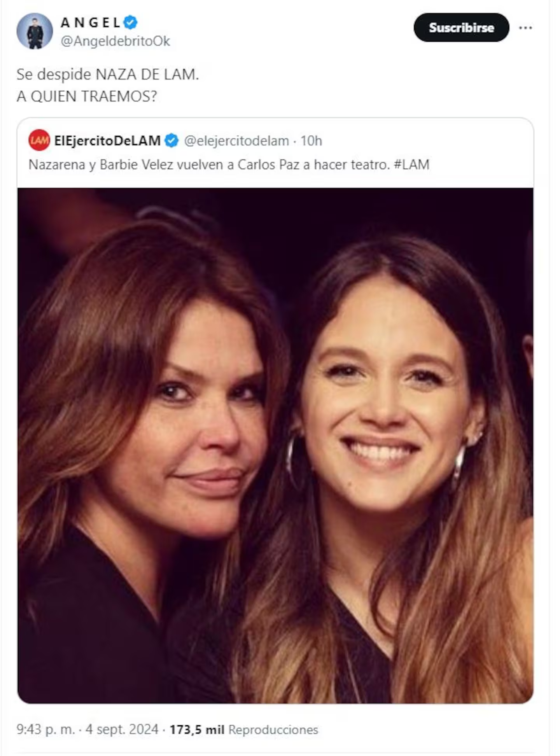Click the Reproducciones label

click(x=273, y=730)
